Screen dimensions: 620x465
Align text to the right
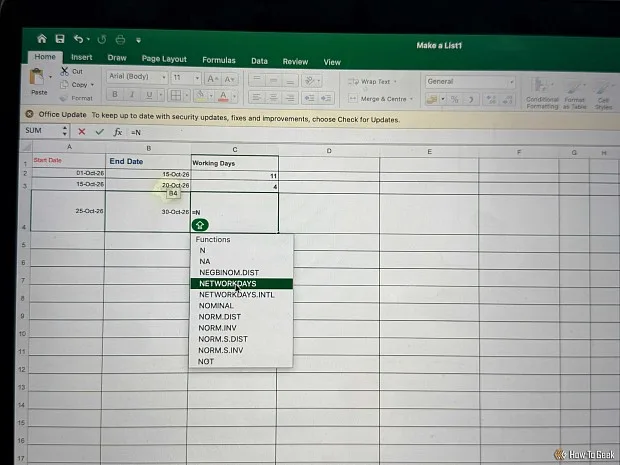290,98
